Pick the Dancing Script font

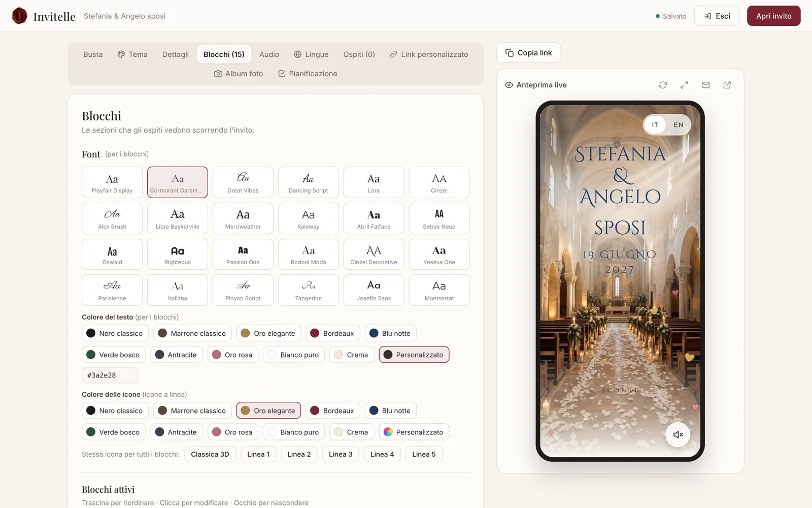(309, 182)
